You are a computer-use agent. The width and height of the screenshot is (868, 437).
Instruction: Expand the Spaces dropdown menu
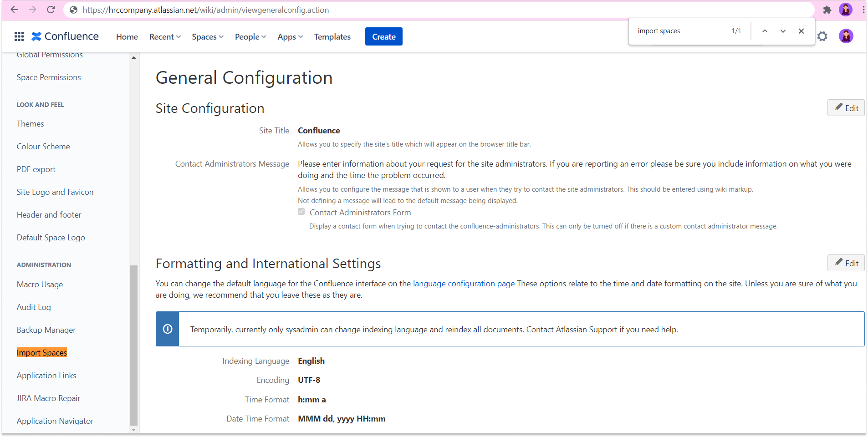tap(208, 37)
